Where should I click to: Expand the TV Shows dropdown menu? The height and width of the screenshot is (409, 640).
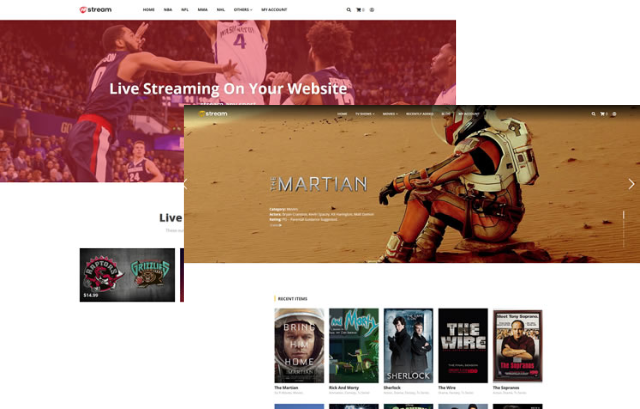pos(364,114)
